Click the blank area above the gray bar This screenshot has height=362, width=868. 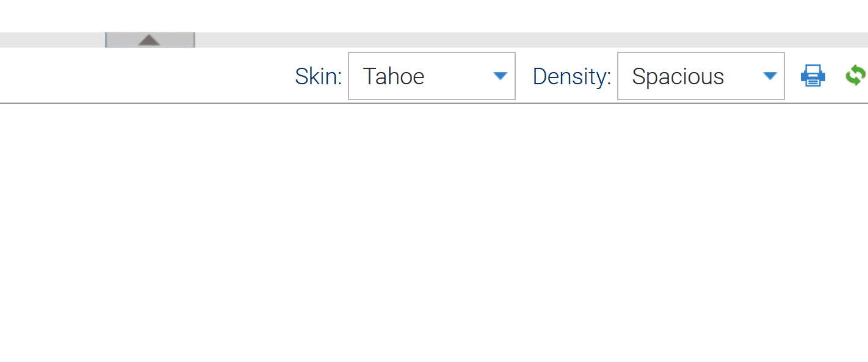click(434, 16)
